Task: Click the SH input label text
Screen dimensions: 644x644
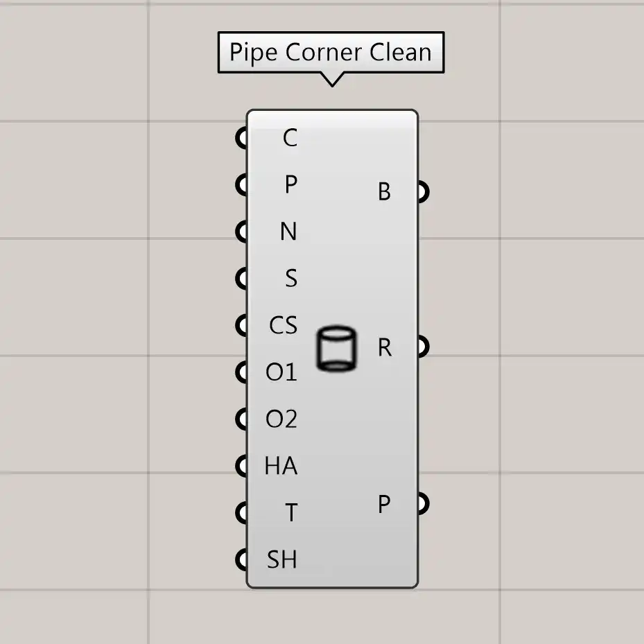Action: coord(281,559)
